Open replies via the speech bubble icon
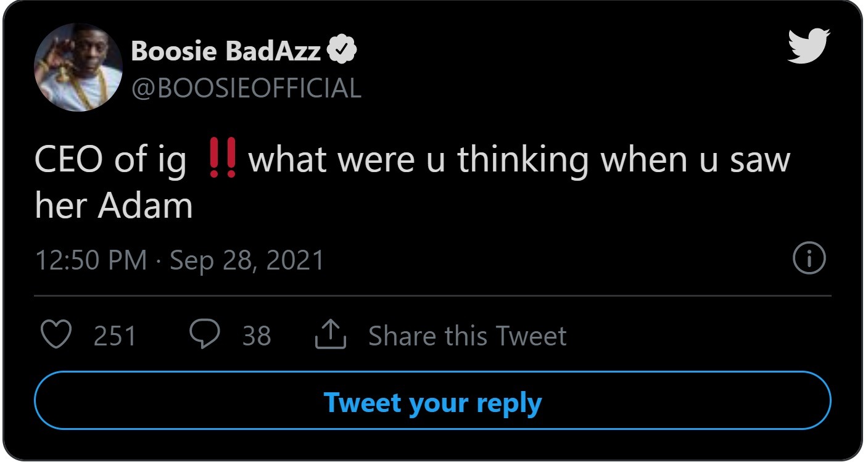 (205, 336)
